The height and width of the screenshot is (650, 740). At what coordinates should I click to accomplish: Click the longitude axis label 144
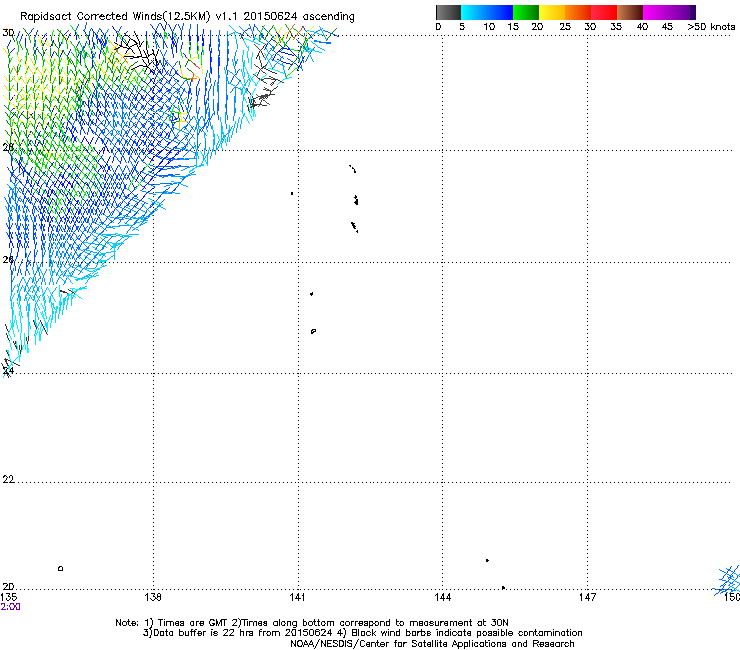pos(442,597)
